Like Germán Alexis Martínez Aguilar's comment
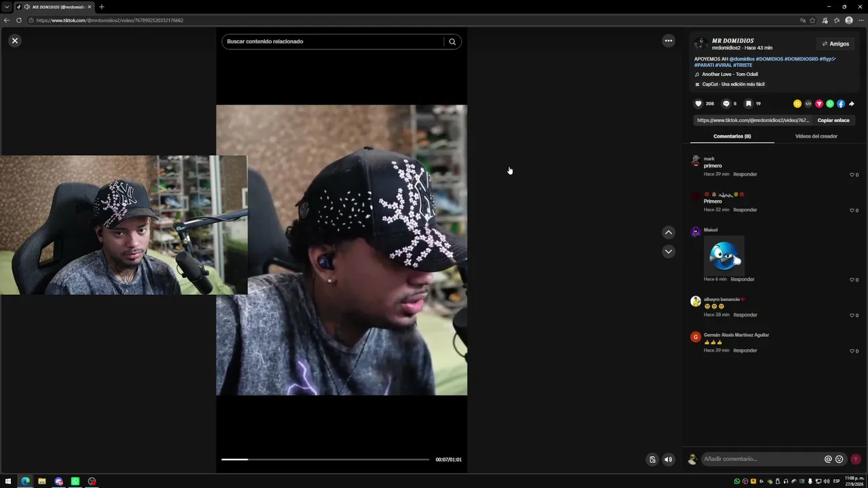Viewport: 868px width, 488px height. (x=852, y=351)
